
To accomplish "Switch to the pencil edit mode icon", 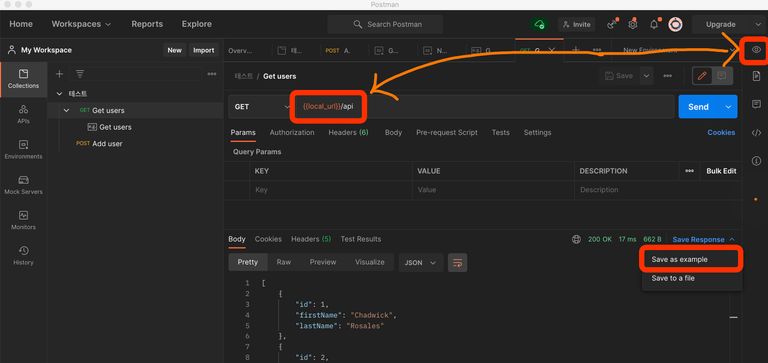I will pyautogui.click(x=702, y=76).
